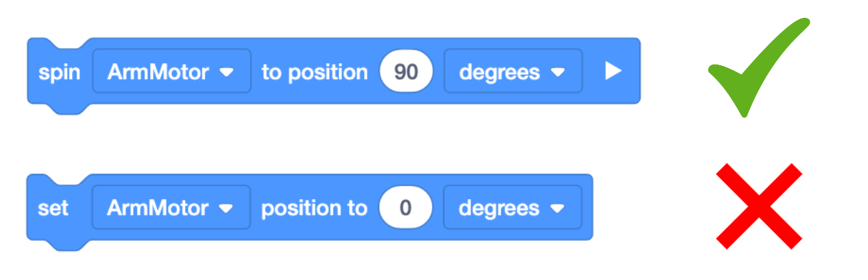Open the ArmMotor dropdown in the spin block
Viewport: 868px width, 280px height.
(x=171, y=71)
